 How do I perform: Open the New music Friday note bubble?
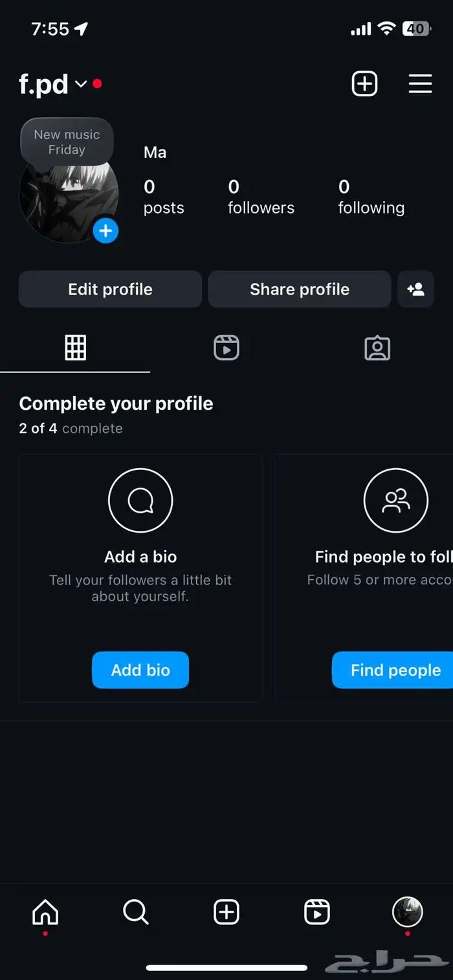point(67,142)
